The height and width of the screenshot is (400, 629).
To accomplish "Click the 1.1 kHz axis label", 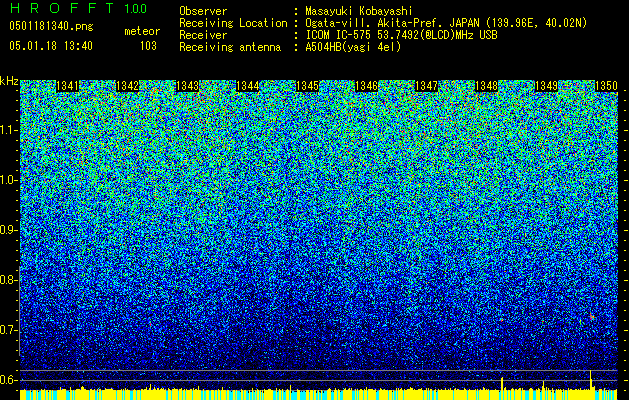I will pyautogui.click(x=8, y=130).
